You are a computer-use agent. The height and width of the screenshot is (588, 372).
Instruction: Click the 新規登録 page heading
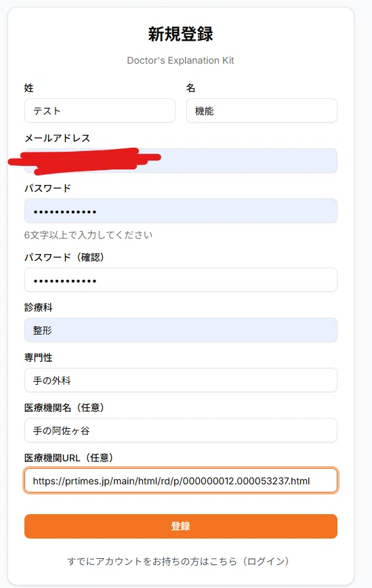tap(180, 34)
